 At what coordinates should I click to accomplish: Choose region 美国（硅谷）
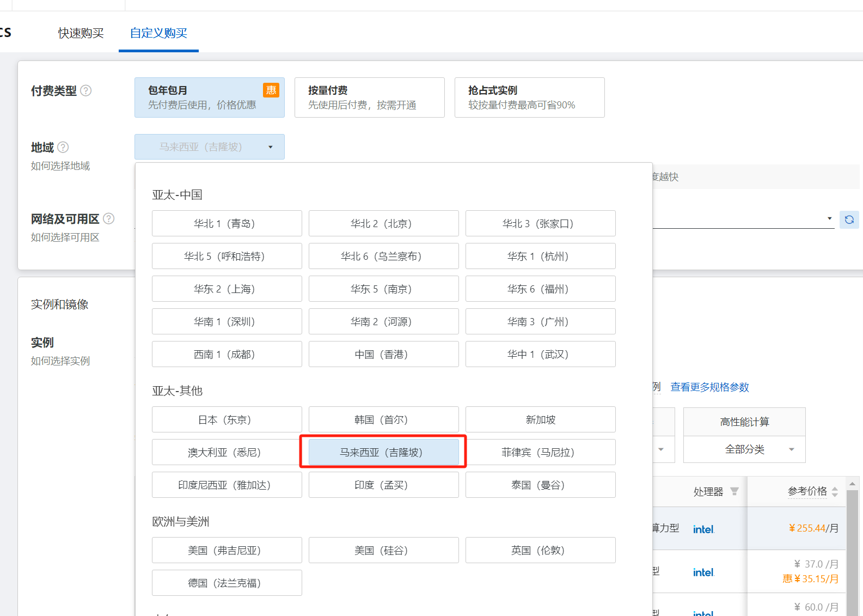[384, 550]
